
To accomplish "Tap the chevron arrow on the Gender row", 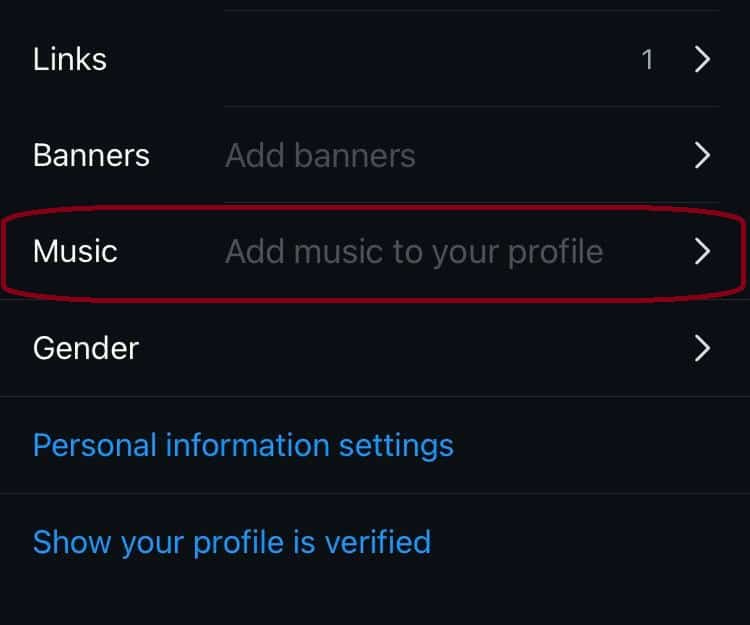I will [x=702, y=348].
